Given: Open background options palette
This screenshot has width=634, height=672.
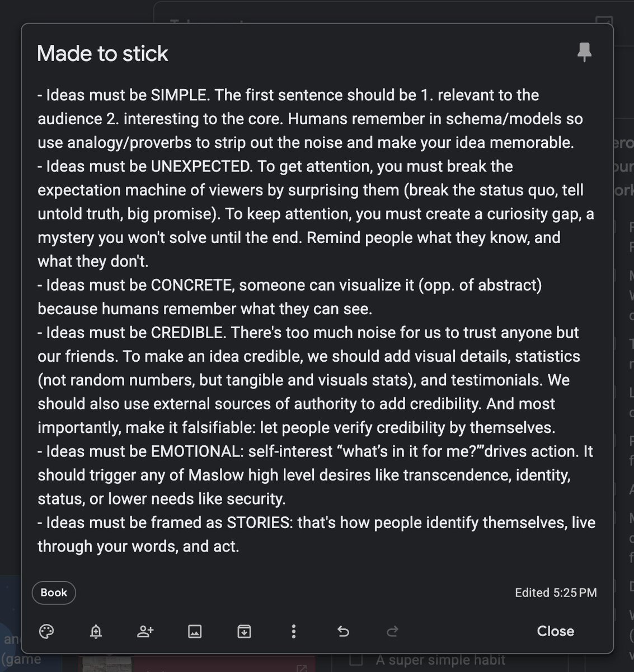Looking at the screenshot, I should click(x=46, y=632).
